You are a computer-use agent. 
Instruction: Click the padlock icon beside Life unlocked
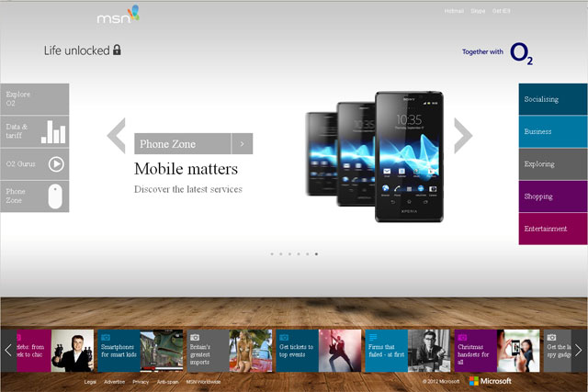[x=117, y=50]
